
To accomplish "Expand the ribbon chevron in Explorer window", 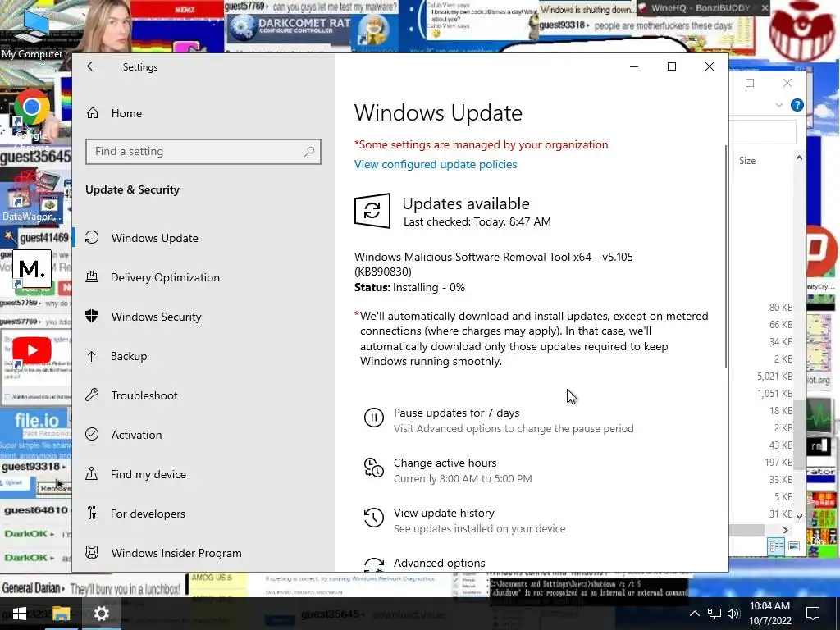I will click(779, 105).
